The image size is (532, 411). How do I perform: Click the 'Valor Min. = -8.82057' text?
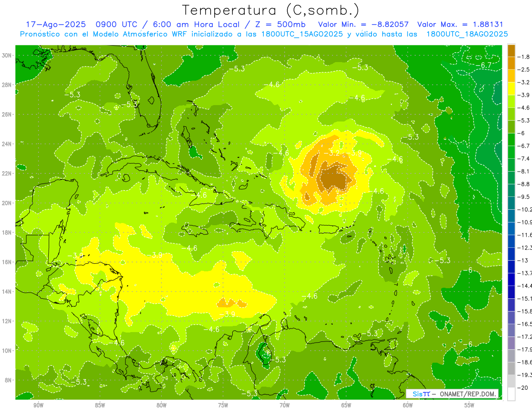coord(364,24)
